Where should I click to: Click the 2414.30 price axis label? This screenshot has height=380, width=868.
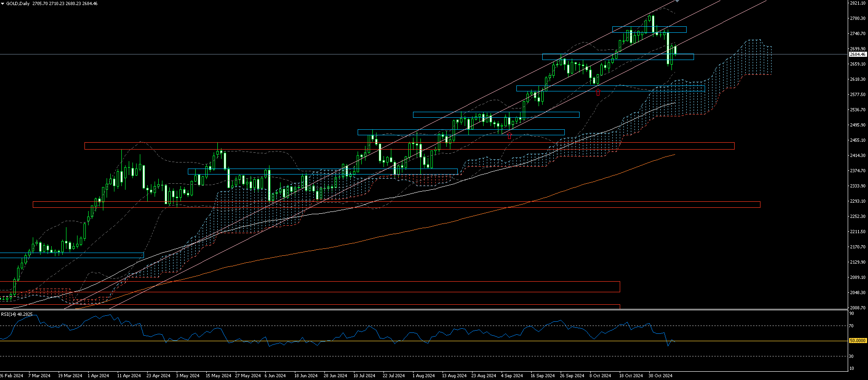pyautogui.click(x=857, y=156)
